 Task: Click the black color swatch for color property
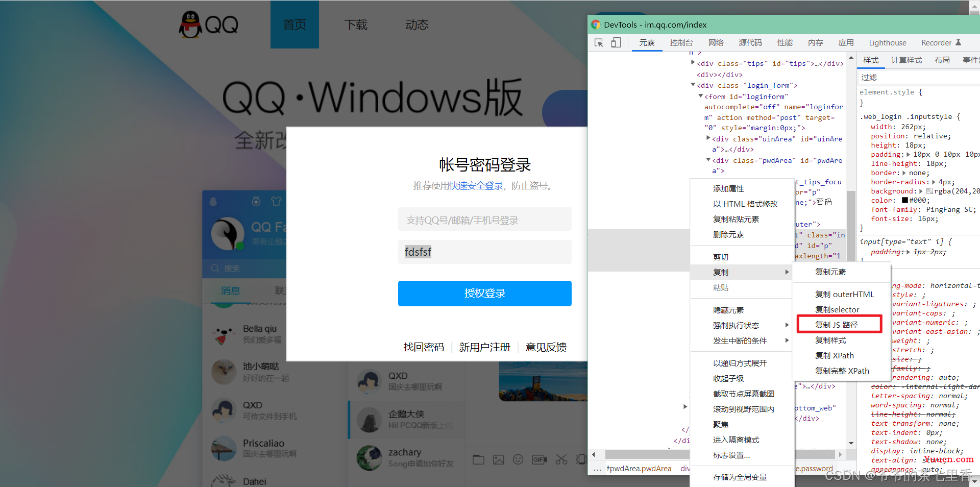click(905, 201)
